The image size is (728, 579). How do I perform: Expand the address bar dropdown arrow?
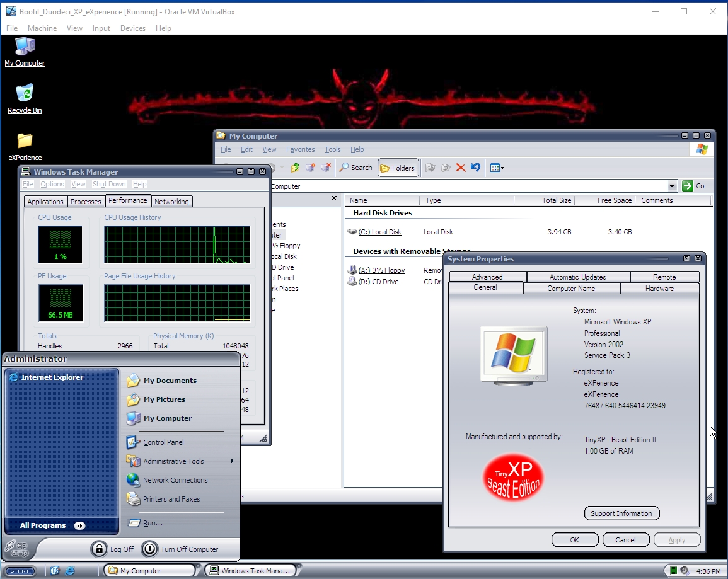[x=672, y=186]
